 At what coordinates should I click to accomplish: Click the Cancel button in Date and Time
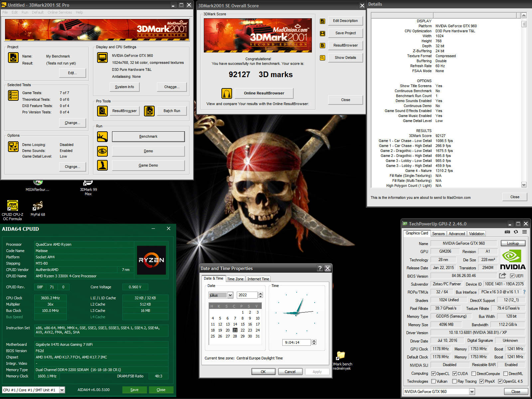click(x=290, y=372)
